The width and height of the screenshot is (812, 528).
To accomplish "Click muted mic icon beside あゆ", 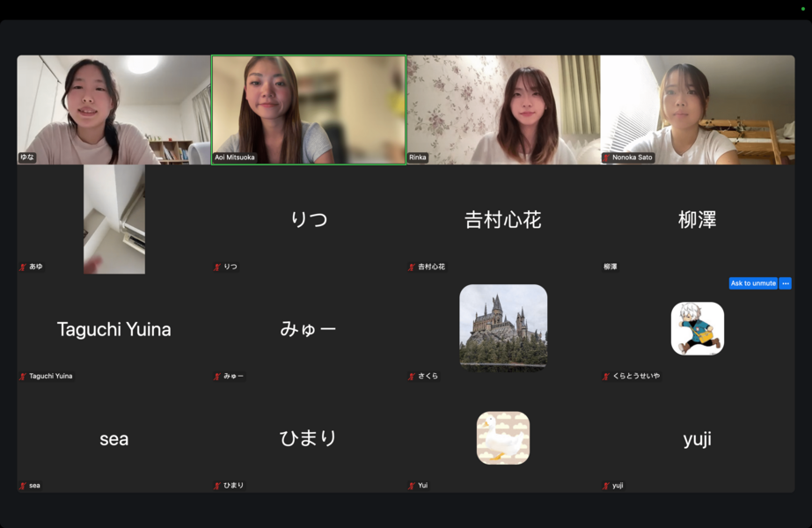I will click(24, 267).
